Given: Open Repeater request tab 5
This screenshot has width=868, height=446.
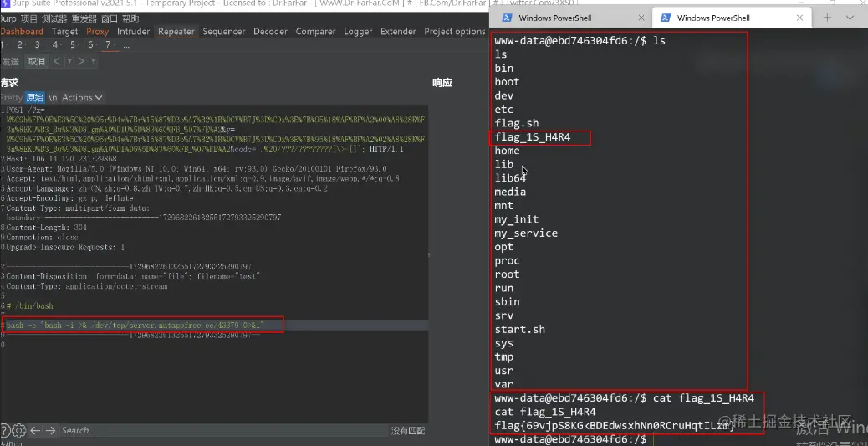Looking at the screenshot, I should pyautogui.click(x=73, y=45).
